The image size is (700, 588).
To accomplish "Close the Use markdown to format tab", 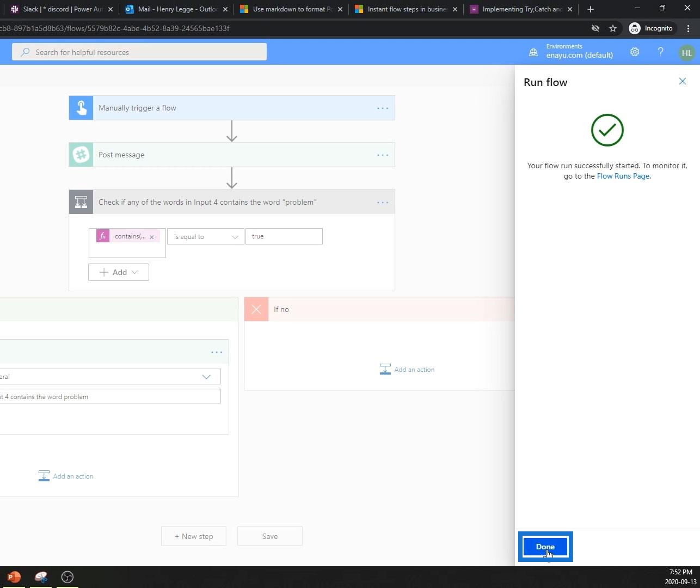I will tap(340, 9).
